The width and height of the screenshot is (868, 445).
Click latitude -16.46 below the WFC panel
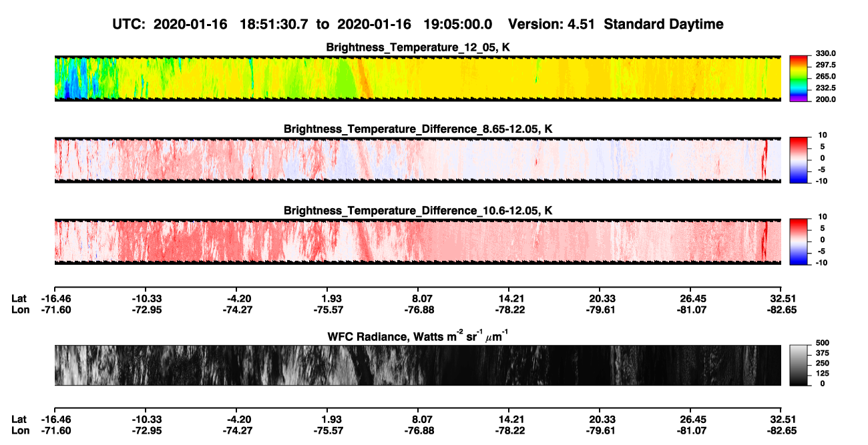pyautogui.click(x=55, y=419)
